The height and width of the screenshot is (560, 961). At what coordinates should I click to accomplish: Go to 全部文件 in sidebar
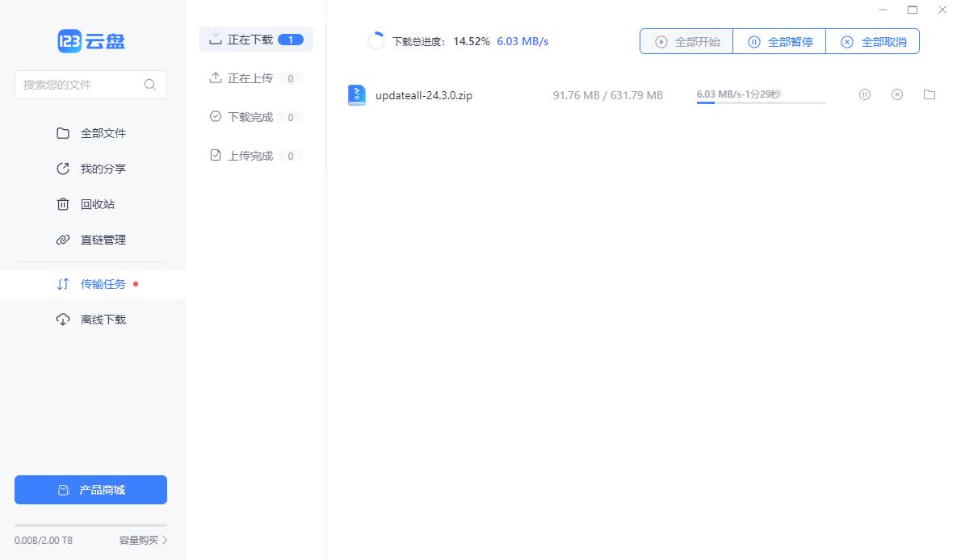(x=103, y=133)
